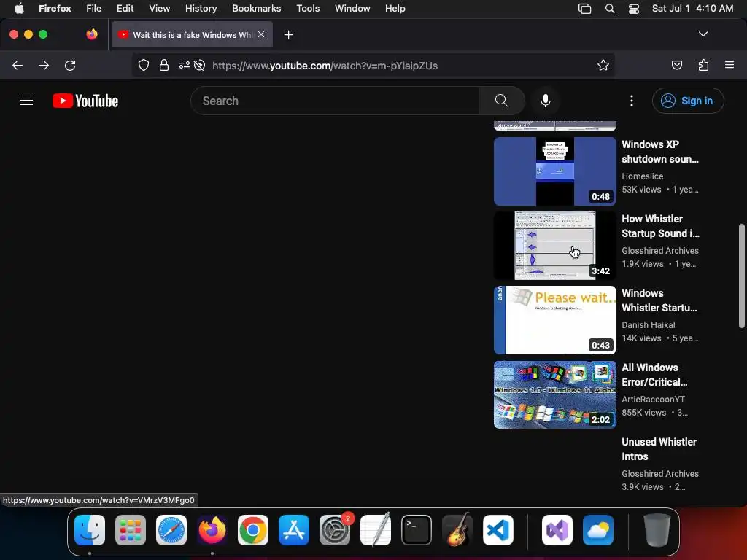Go back to previous page
747x560 pixels.
18,65
